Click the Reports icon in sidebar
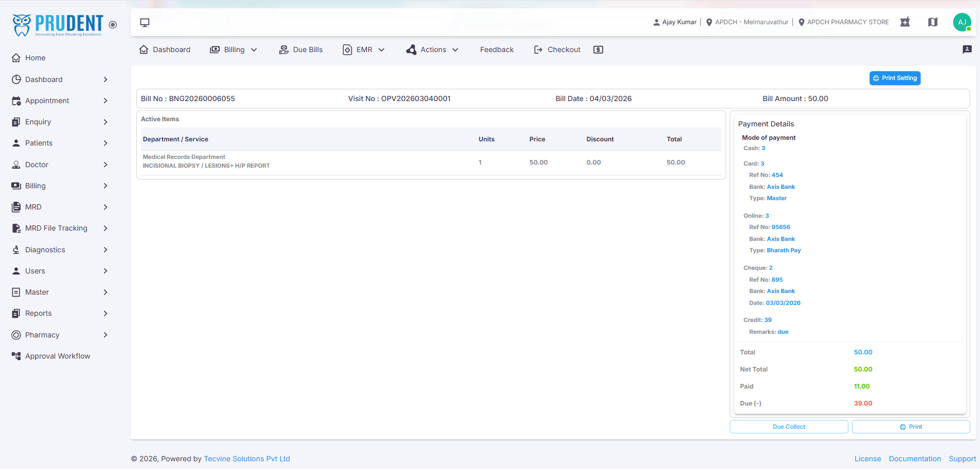 17,313
